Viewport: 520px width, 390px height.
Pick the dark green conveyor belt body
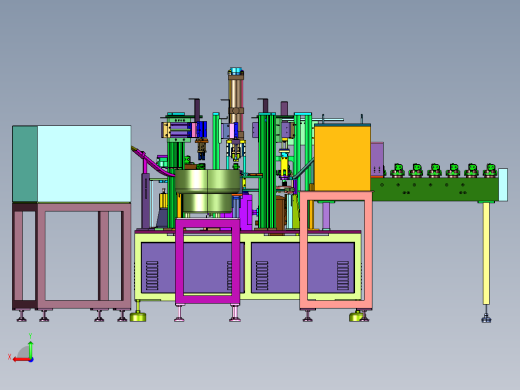tap(435, 189)
